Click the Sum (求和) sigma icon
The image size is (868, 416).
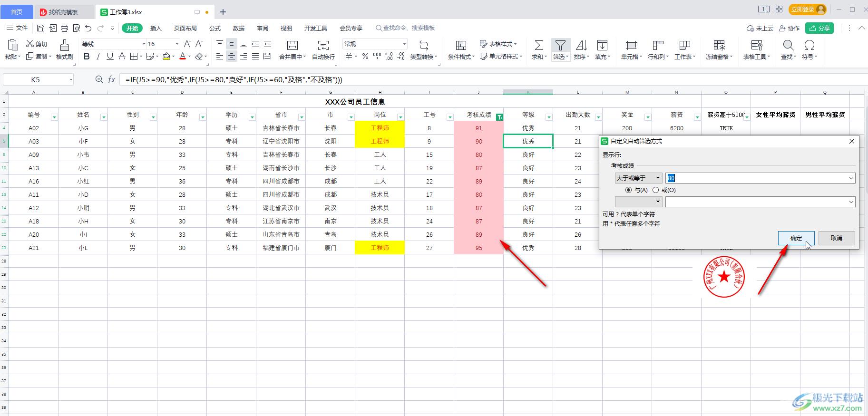tap(538, 45)
